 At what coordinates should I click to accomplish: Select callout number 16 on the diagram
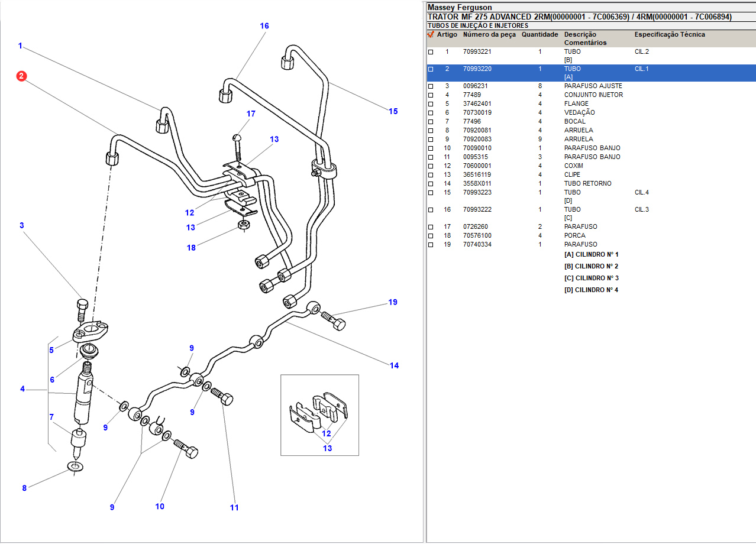pyautogui.click(x=264, y=26)
